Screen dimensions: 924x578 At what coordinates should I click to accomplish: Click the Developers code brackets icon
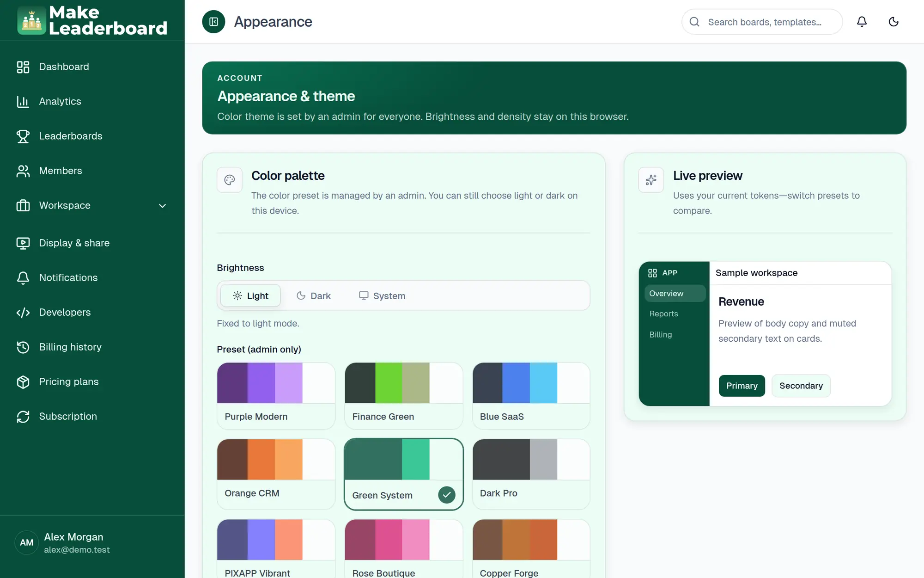(x=23, y=313)
